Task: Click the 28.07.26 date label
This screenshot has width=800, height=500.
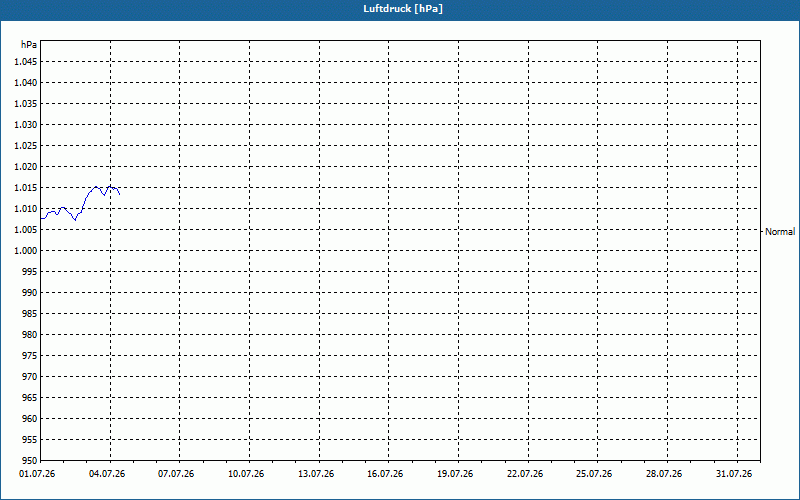Action: [x=664, y=474]
